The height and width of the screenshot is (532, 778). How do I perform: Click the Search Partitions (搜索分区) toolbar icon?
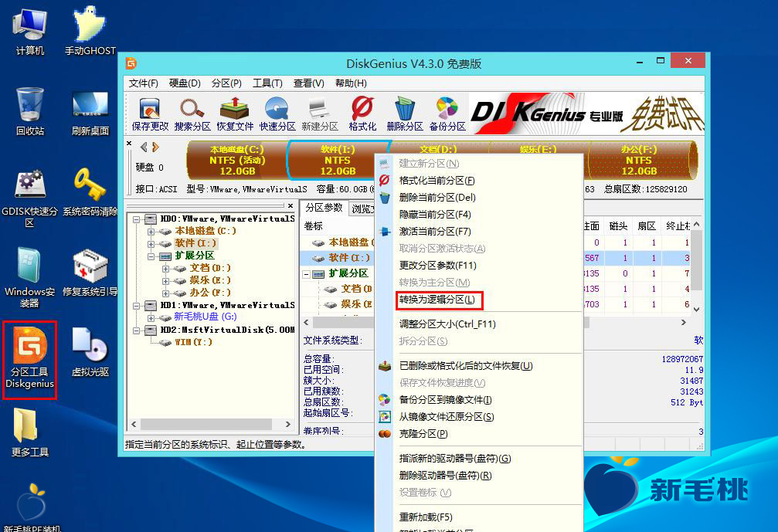coord(192,114)
